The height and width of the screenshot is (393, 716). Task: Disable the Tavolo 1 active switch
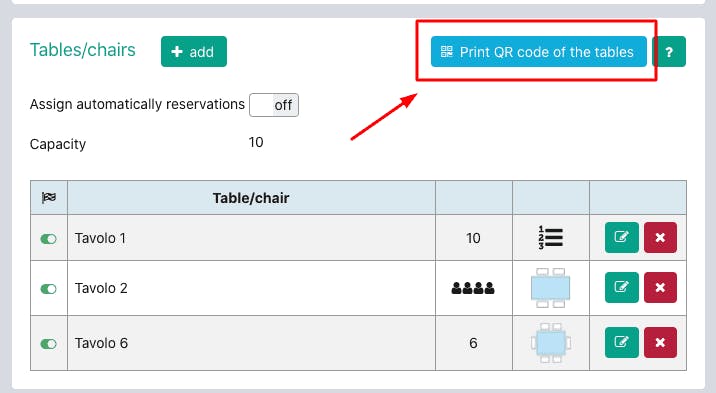tap(48, 239)
